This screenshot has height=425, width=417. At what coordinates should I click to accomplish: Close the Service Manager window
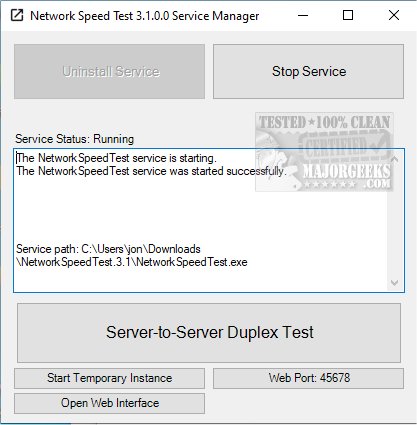tap(394, 15)
